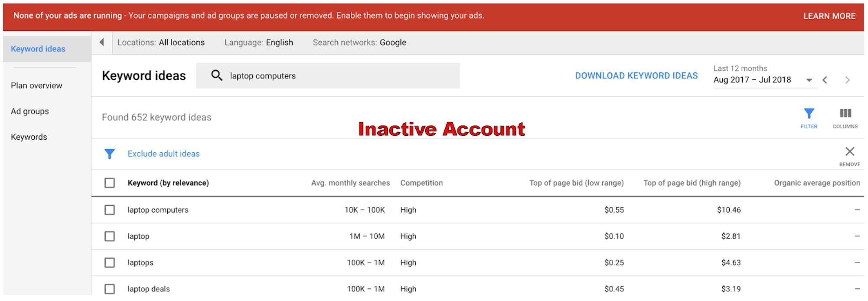
Task: Click the laptops keyword cell
Action: (140, 263)
